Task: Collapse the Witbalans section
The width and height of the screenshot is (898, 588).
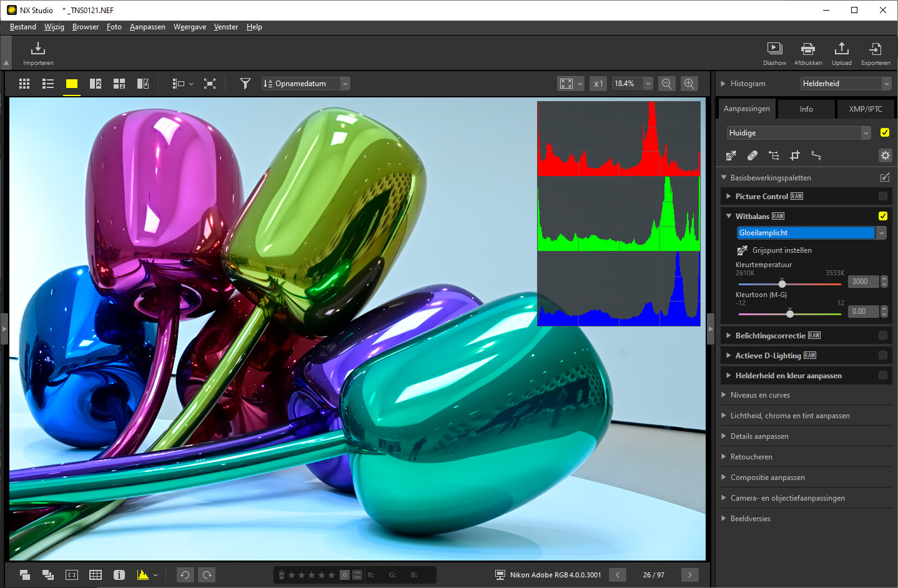Action: tap(728, 216)
